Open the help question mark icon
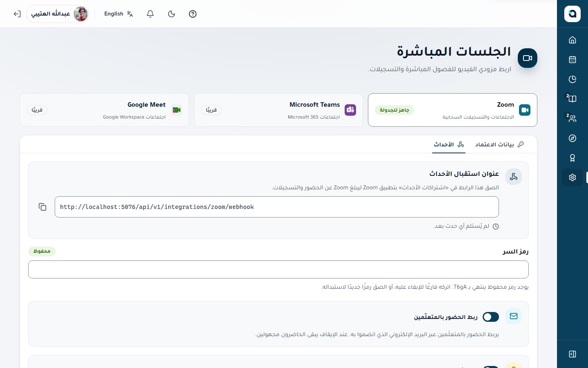The image size is (588, 368). (x=193, y=14)
